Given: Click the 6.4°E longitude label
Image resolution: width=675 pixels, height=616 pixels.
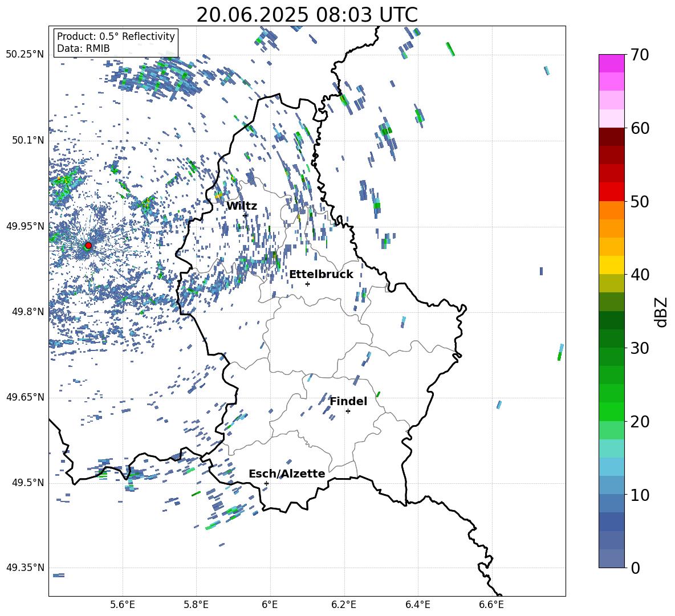Looking at the screenshot, I should coord(417,605).
